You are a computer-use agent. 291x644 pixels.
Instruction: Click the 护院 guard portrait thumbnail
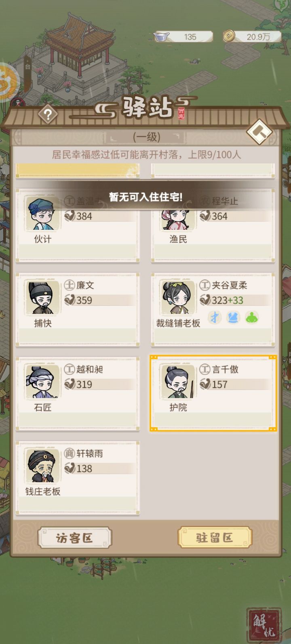pyautogui.click(x=177, y=382)
